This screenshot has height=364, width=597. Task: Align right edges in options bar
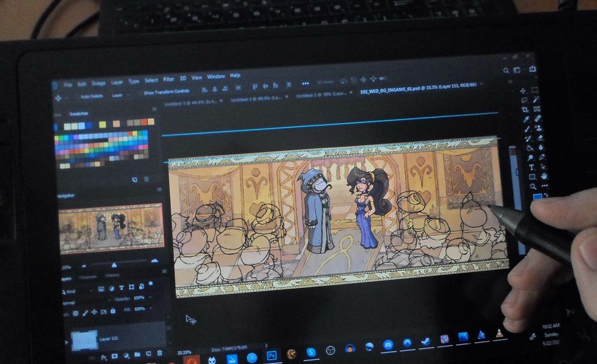[x=225, y=89]
